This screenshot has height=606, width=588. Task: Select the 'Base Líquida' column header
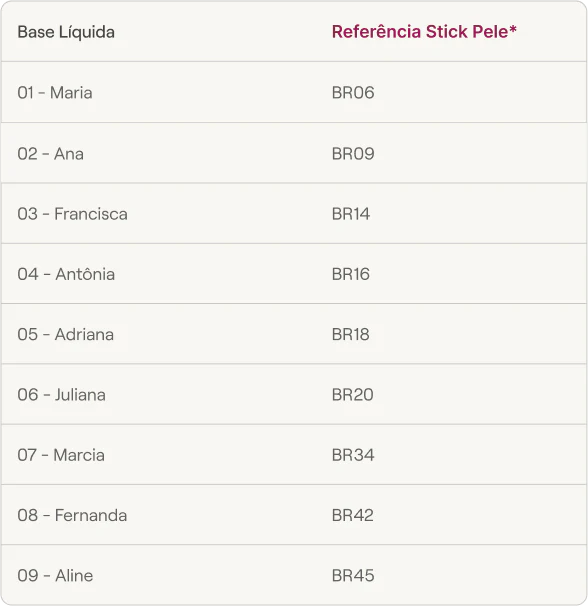point(66,32)
